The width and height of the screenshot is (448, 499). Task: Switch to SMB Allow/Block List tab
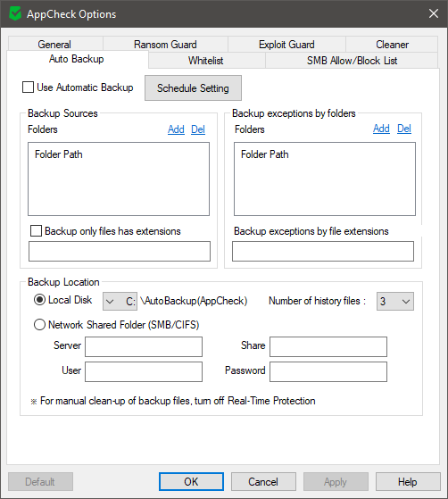point(352,60)
